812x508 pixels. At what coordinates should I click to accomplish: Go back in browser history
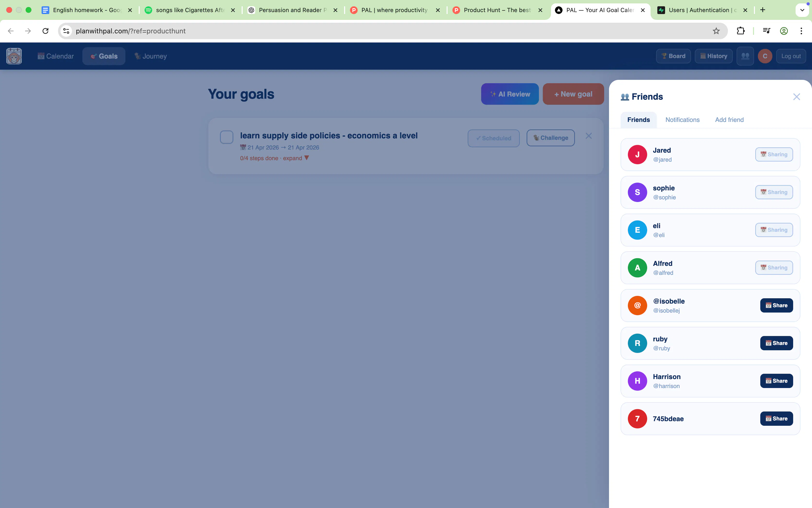[11, 31]
